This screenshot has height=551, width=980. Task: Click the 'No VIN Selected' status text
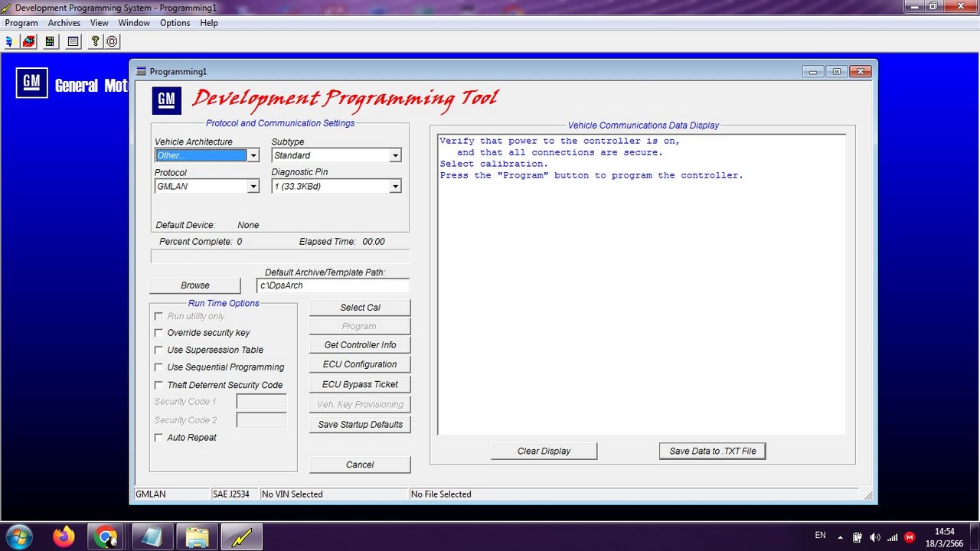[x=292, y=494]
